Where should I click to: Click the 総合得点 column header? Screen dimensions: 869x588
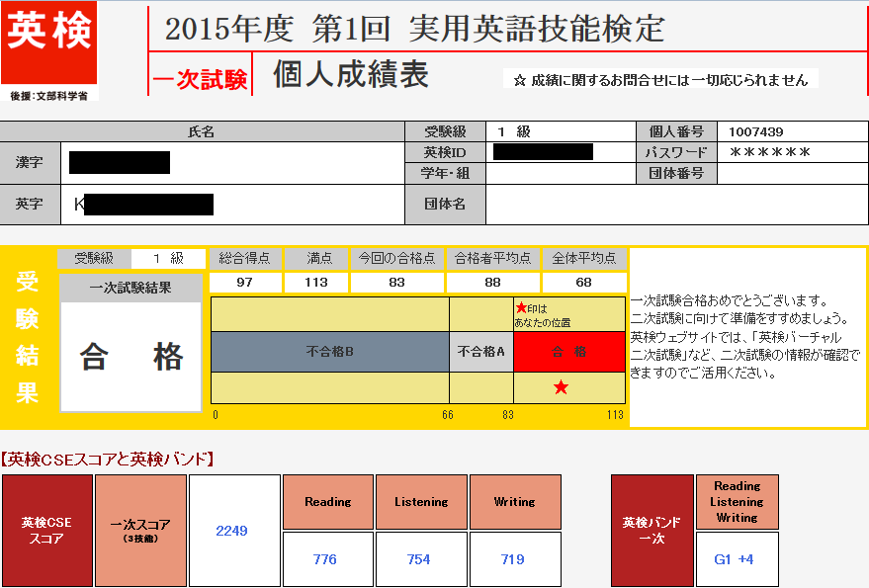244,258
